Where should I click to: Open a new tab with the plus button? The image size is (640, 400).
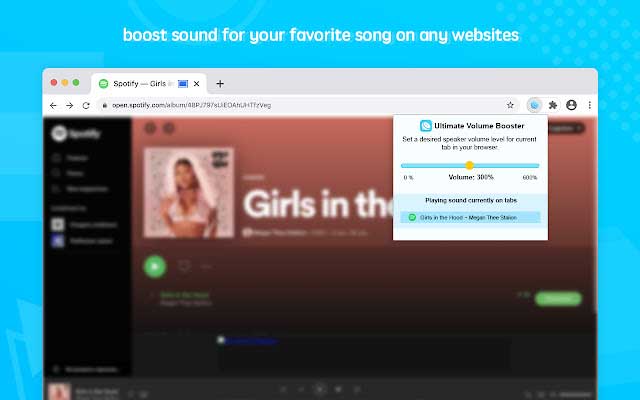220,84
